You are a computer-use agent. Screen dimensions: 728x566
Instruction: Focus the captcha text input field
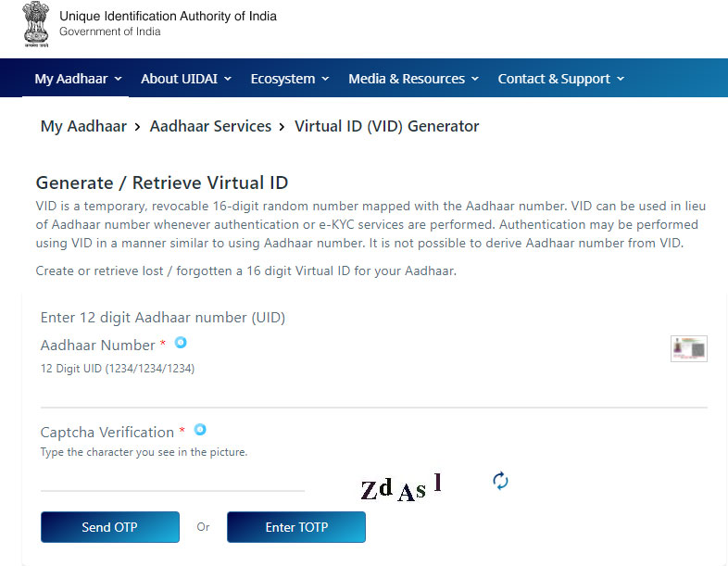pyautogui.click(x=172, y=478)
